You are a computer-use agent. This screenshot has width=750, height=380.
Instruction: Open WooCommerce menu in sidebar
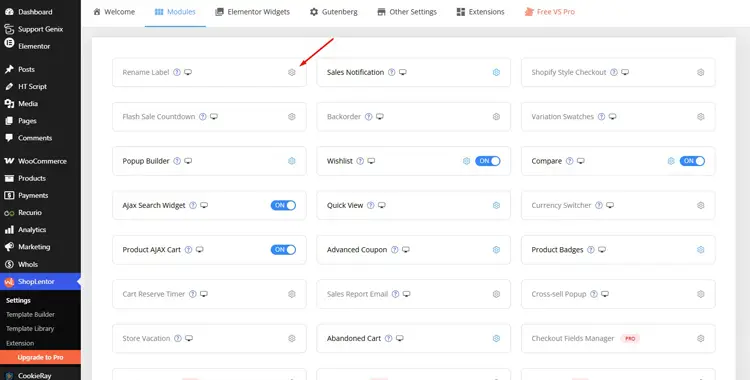coord(40,161)
